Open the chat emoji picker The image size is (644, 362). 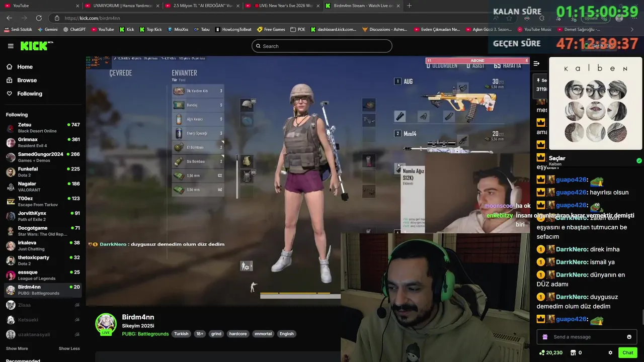pyautogui.click(x=629, y=337)
